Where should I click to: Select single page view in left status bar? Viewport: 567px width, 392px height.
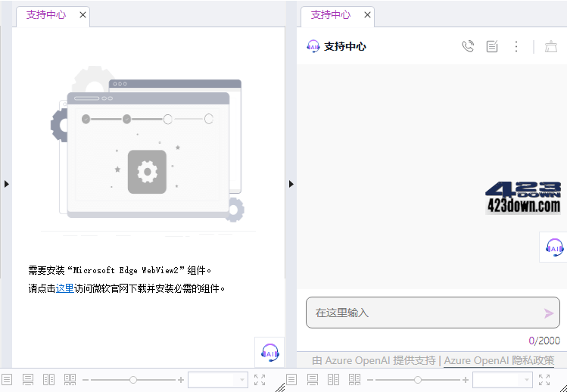[x=7, y=380]
